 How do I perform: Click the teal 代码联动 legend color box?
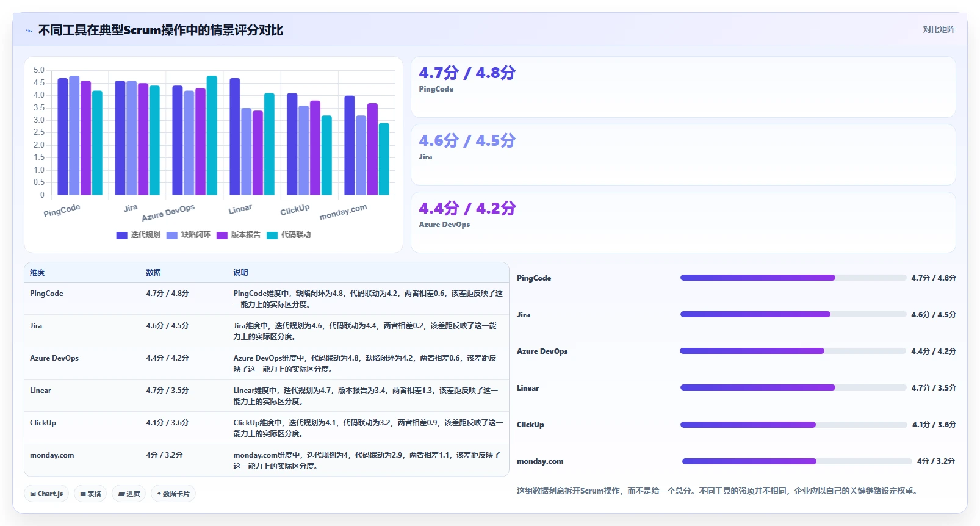272,235
